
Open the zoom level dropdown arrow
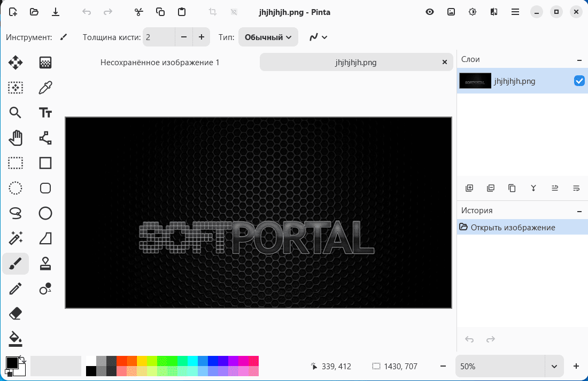pyautogui.click(x=554, y=367)
